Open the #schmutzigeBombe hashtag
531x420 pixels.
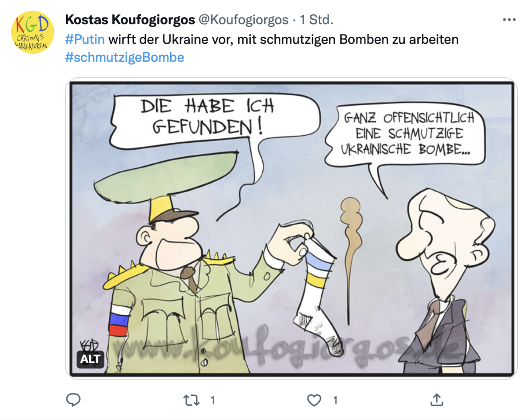pos(124,57)
